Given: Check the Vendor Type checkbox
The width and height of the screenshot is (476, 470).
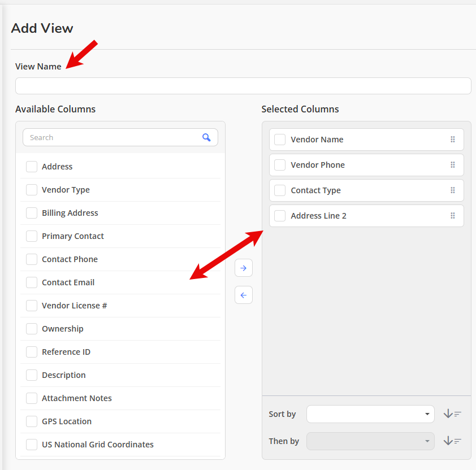Looking at the screenshot, I should (32, 190).
